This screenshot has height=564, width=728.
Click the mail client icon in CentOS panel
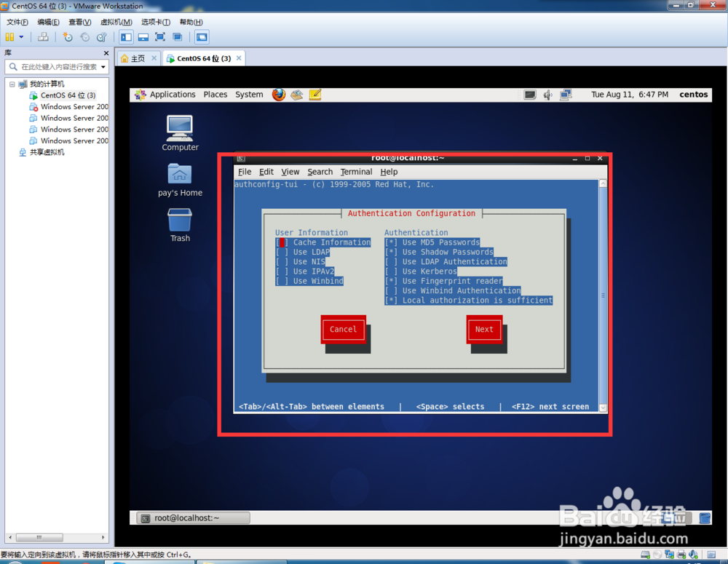tap(297, 95)
